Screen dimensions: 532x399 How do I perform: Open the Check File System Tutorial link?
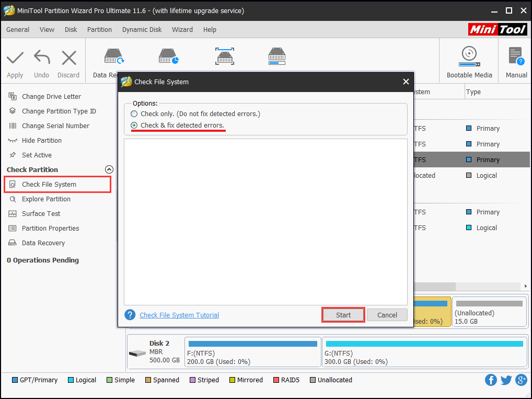[x=179, y=315]
